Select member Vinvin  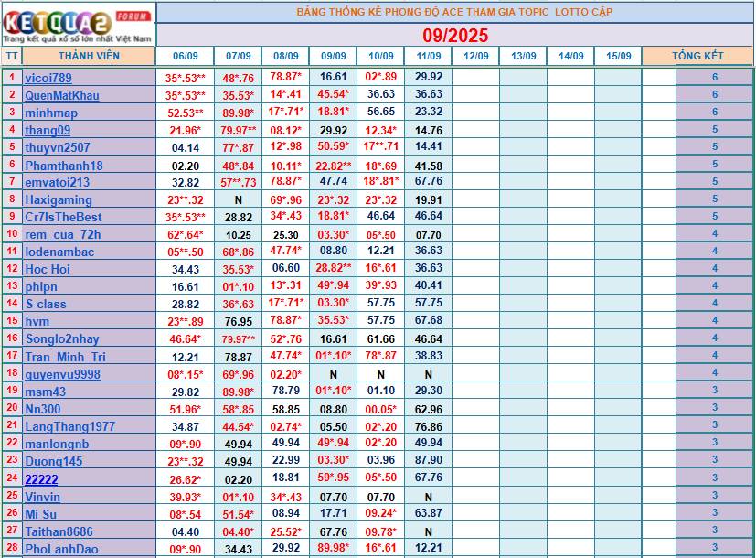point(42,497)
